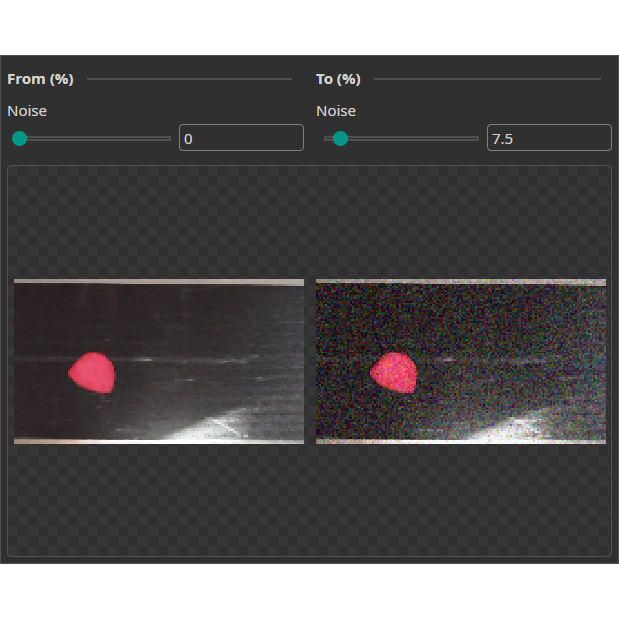Click the Noise label under To (%)
Screen dimensions: 619x619
(336, 111)
